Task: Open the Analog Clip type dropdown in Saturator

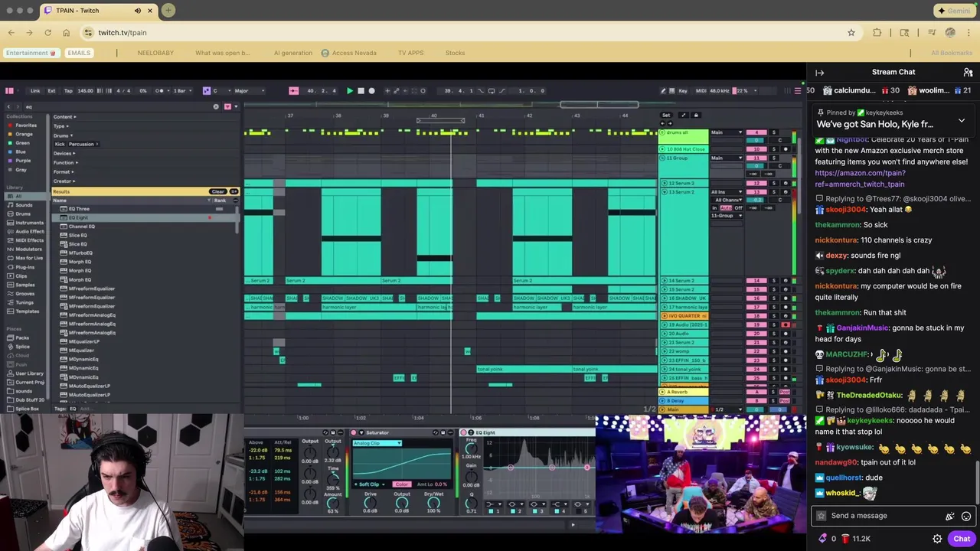Action: pos(377,443)
